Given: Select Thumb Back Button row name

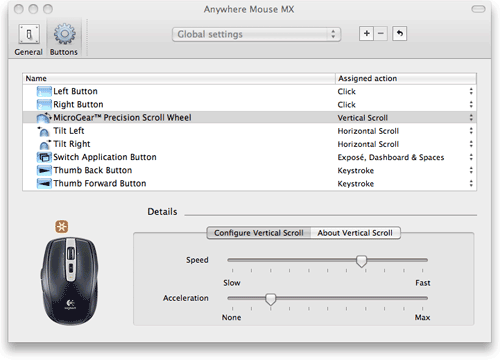Looking at the screenshot, I should [93, 170].
